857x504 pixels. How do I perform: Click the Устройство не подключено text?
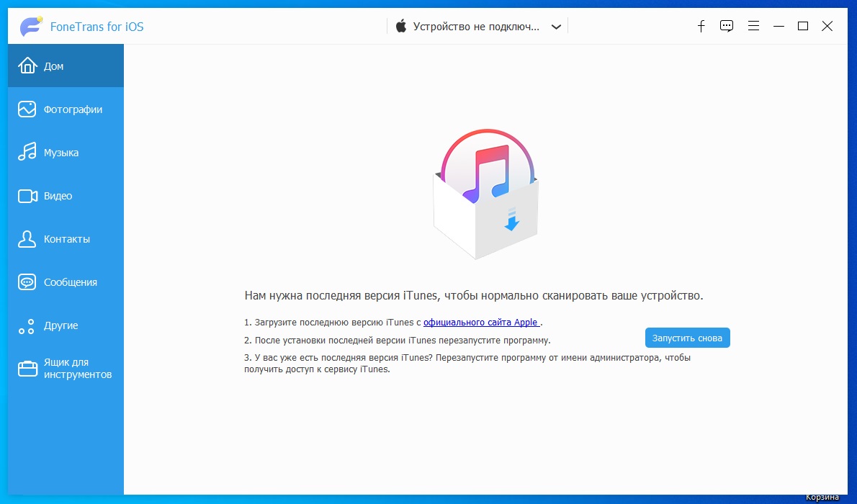click(476, 26)
